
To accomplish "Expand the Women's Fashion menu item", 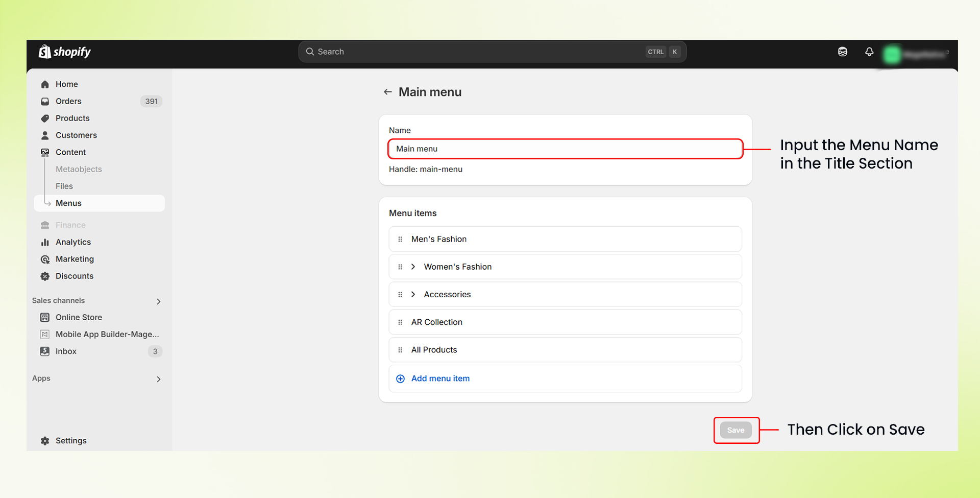I will click(x=413, y=266).
